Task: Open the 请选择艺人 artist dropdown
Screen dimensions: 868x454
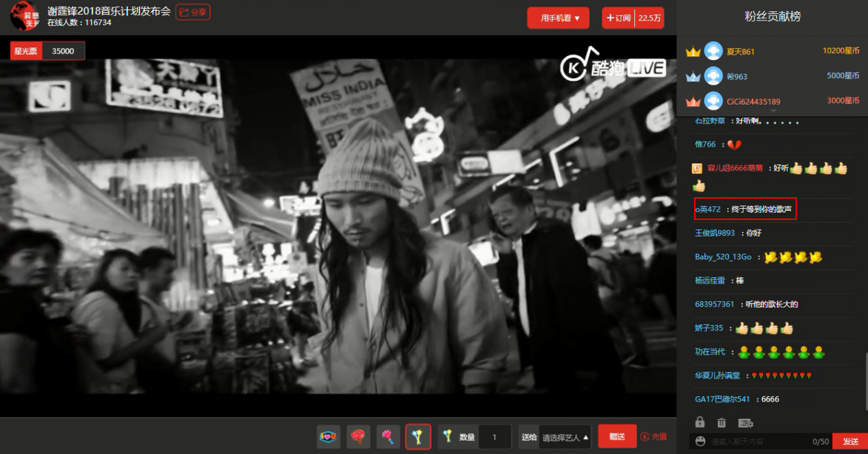Action: (x=565, y=437)
